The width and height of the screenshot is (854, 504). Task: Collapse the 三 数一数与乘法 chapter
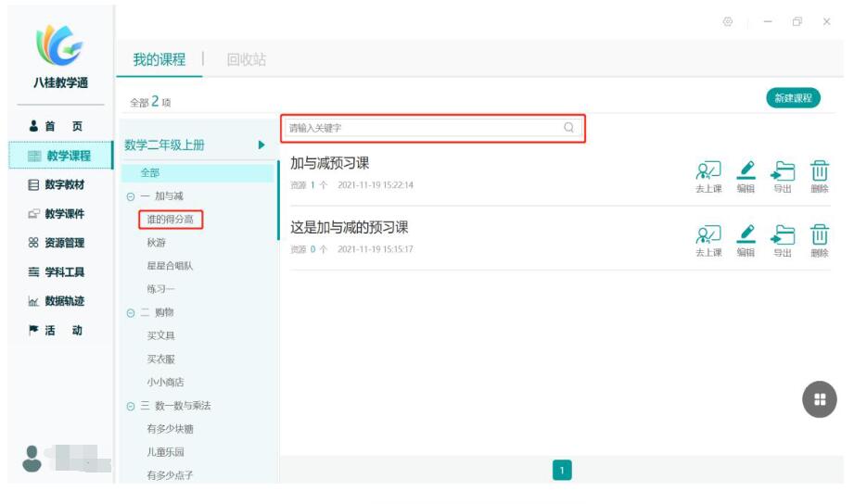pyautogui.click(x=130, y=407)
